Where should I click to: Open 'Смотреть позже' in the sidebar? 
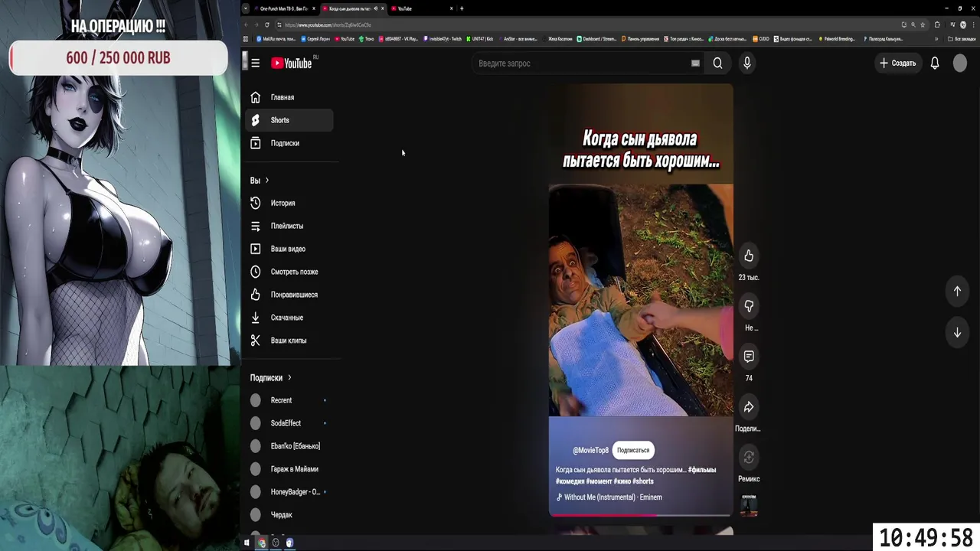point(289,272)
